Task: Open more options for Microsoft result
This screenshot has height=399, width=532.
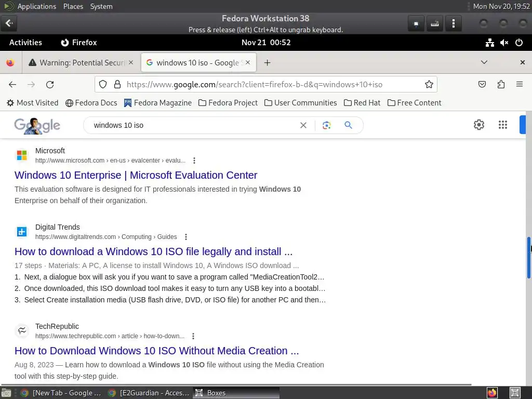Action: click(x=194, y=161)
